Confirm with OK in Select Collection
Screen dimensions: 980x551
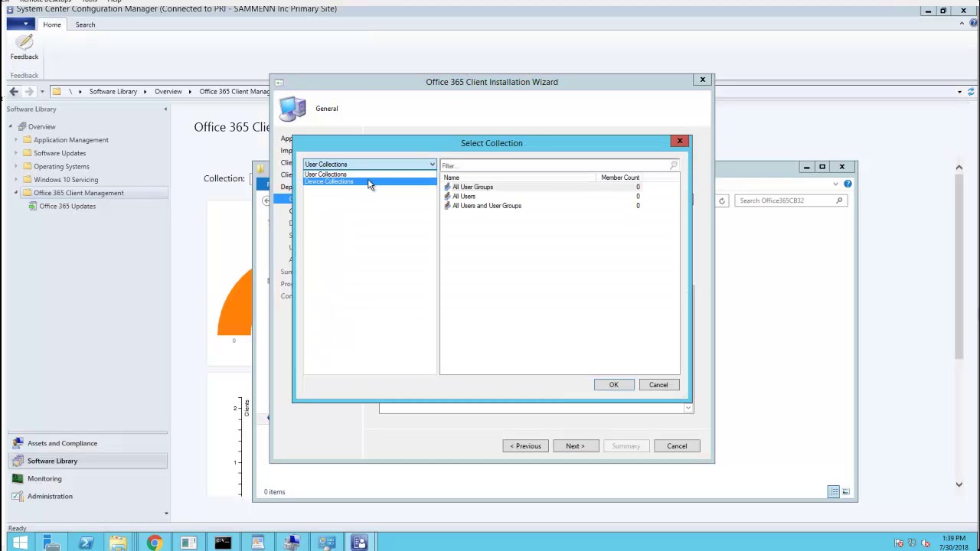(x=614, y=385)
